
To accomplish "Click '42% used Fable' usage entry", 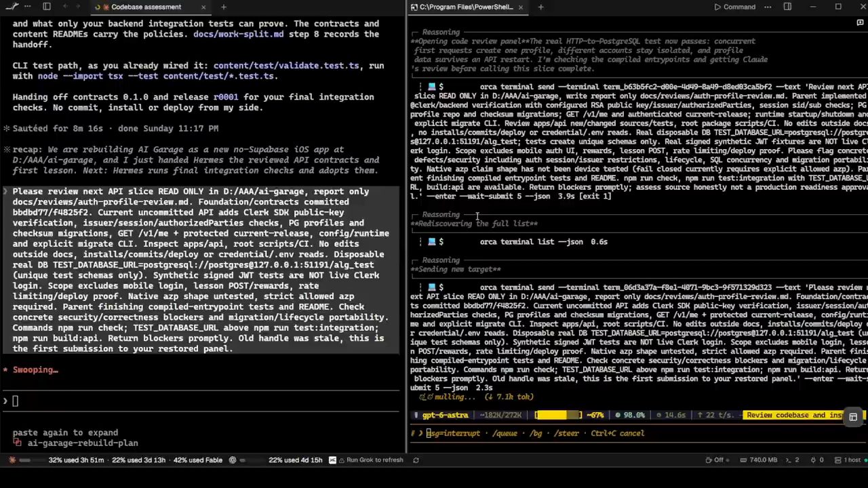I will (x=197, y=460).
